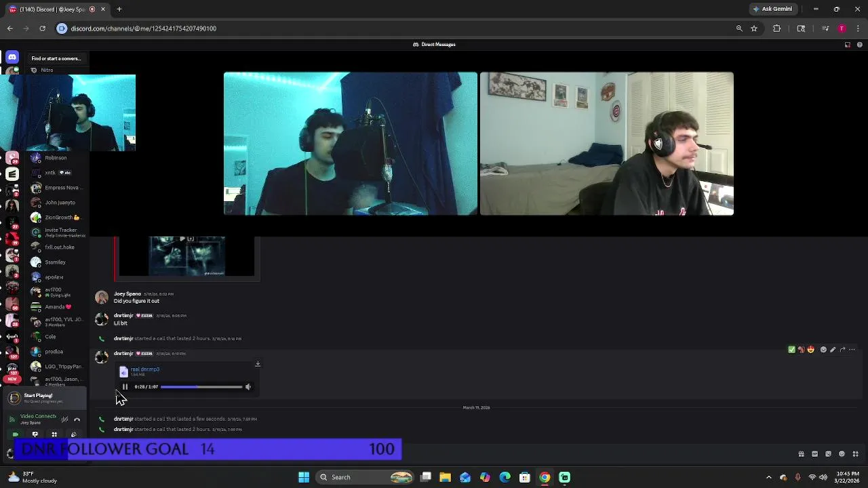Open DM with Empress Nova
Viewport: 868px width, 488px height.
coord(57,188)
